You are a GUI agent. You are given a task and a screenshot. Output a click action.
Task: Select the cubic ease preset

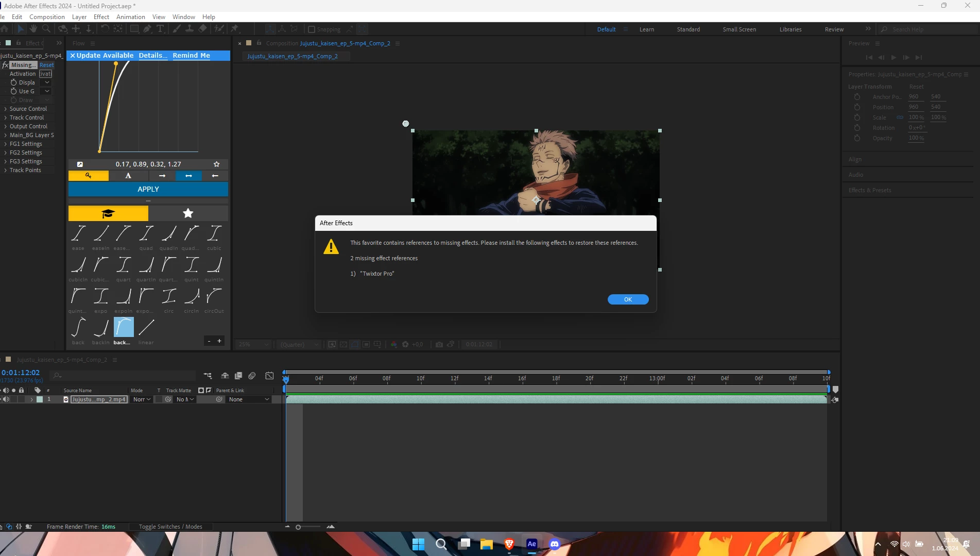[214, 238]
